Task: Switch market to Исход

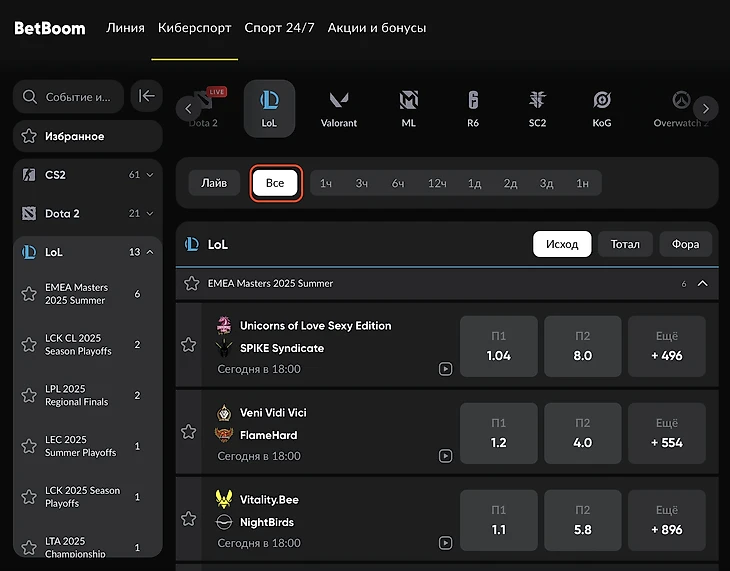Action: point(562,244)
